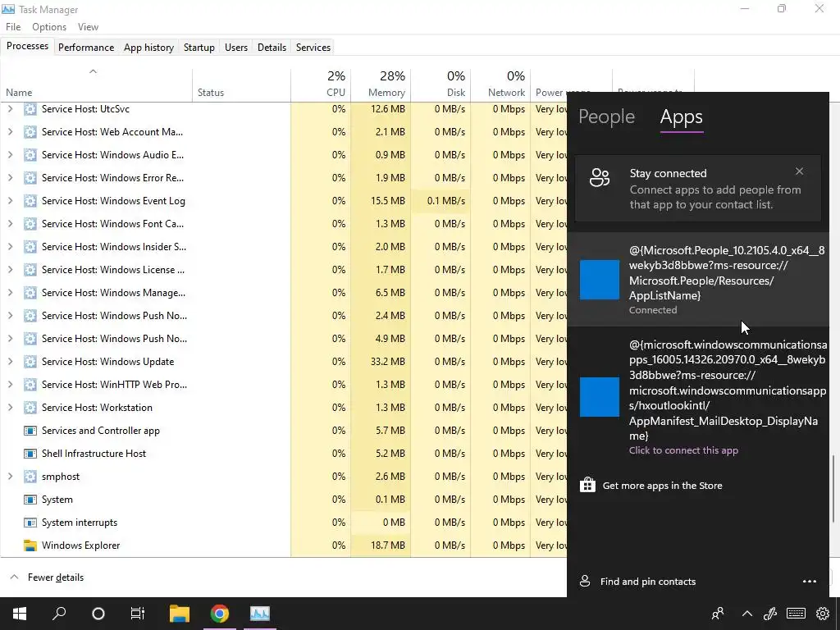Click the Task Manager taskbar icon
Image resolution: width=840 pixels, height=630 pixels.
[260, 614]
